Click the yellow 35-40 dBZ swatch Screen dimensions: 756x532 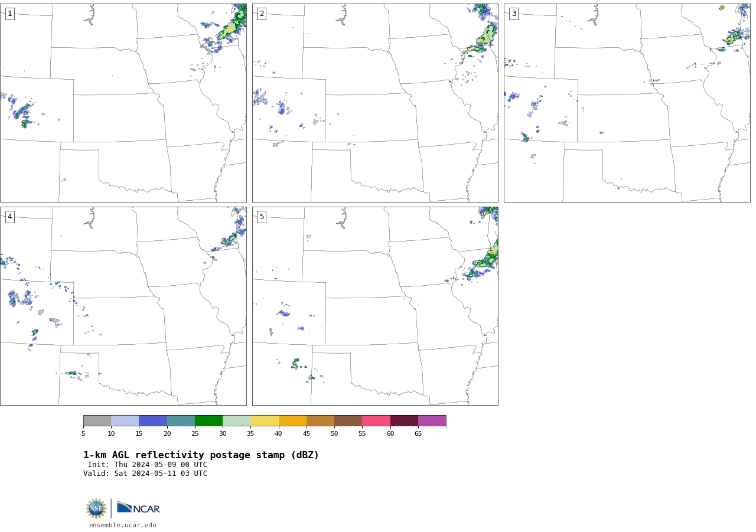tap(265, 420)
